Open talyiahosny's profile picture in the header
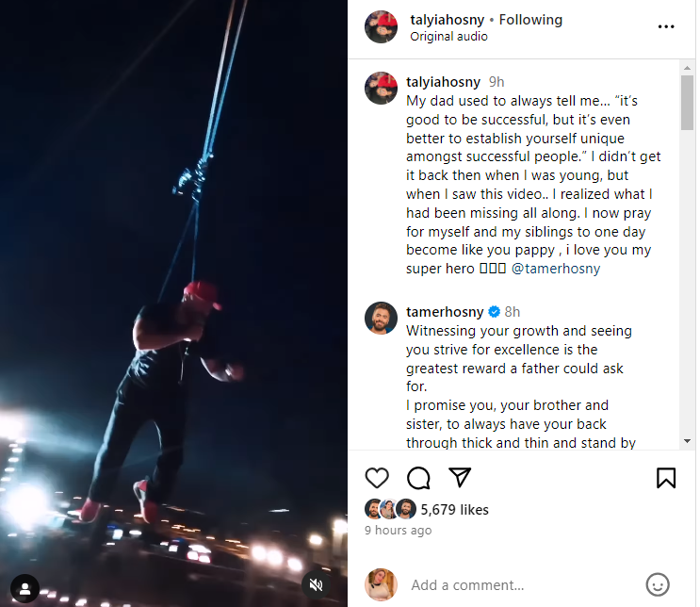 (x=381, y=27)
